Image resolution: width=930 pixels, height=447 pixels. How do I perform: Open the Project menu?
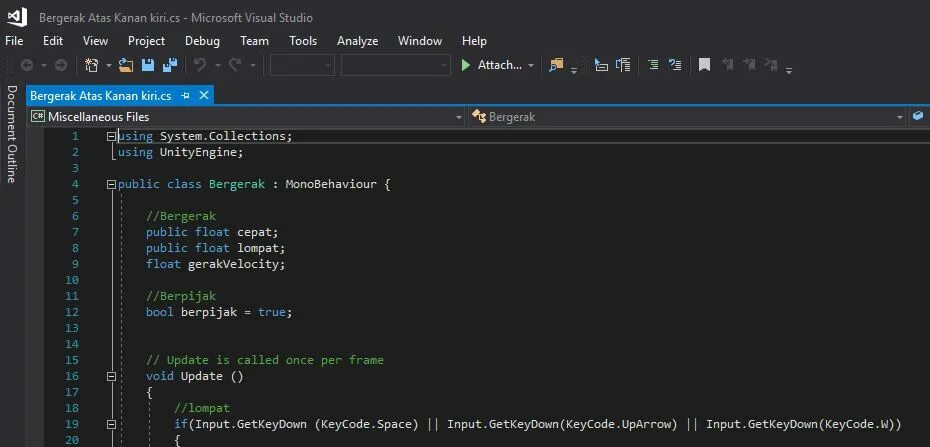click(146, 41)
